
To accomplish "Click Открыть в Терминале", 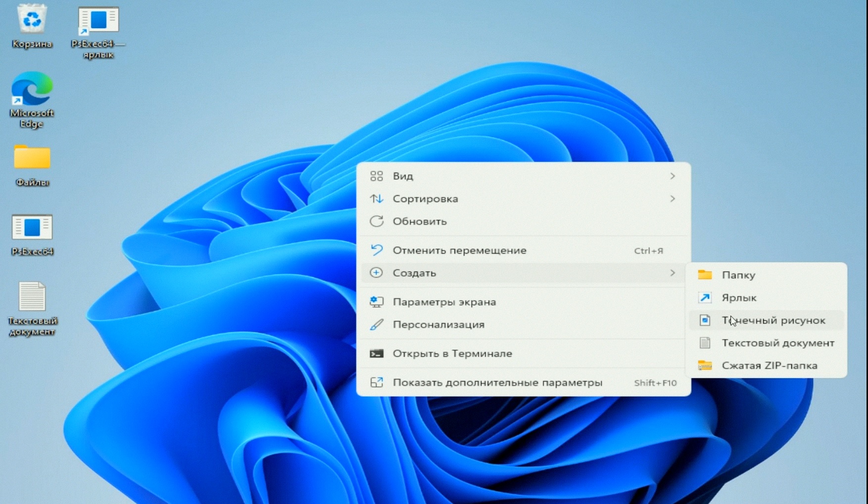I will coord(453,353).
